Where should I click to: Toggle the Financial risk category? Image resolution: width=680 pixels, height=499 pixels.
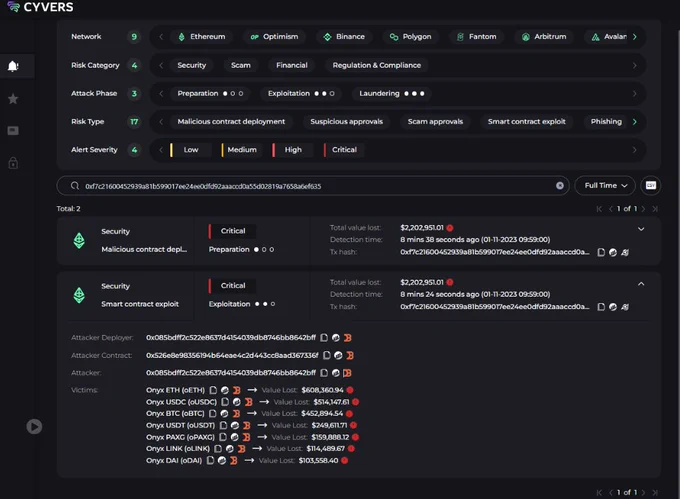pyautogui.click(x=291, y=65)
